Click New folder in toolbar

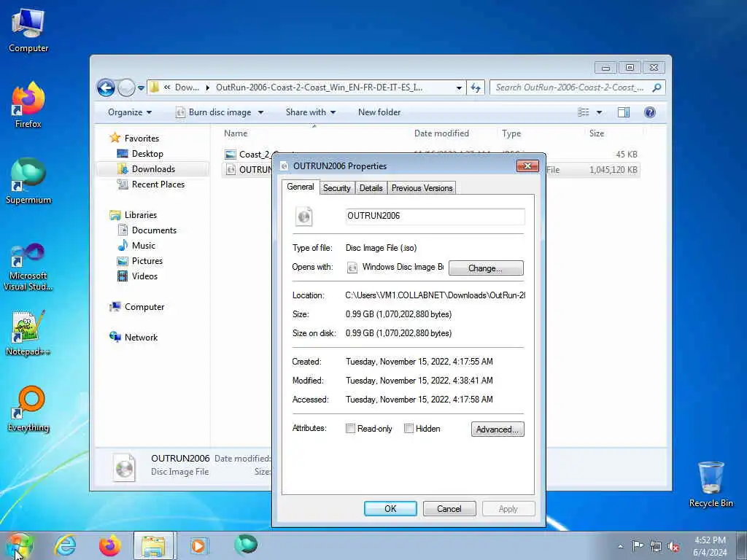[x=379, y=112]
